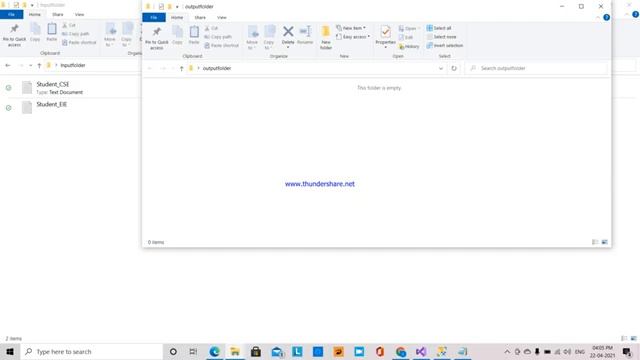Click Open in outputfolder ribbon

(x=408, y=28)
